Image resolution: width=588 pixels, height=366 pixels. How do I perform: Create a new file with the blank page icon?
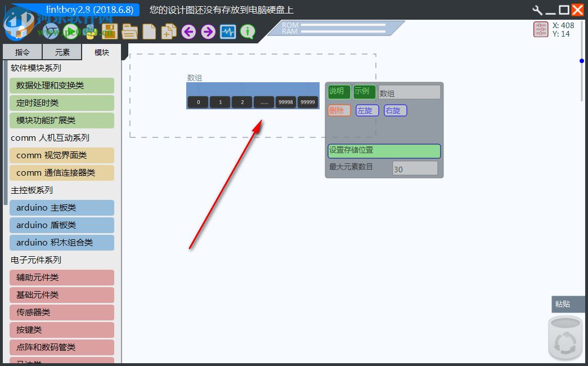[149, 32]
